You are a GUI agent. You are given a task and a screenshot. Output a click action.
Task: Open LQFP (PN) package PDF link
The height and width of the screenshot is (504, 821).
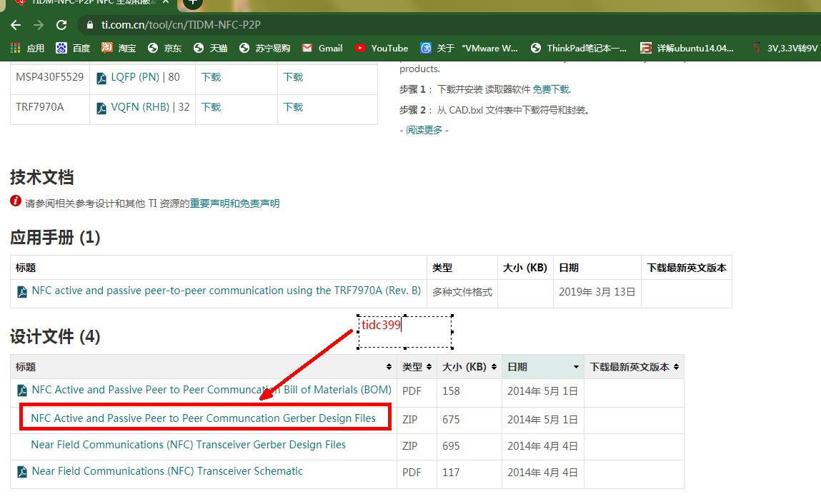tap(135, 78)
